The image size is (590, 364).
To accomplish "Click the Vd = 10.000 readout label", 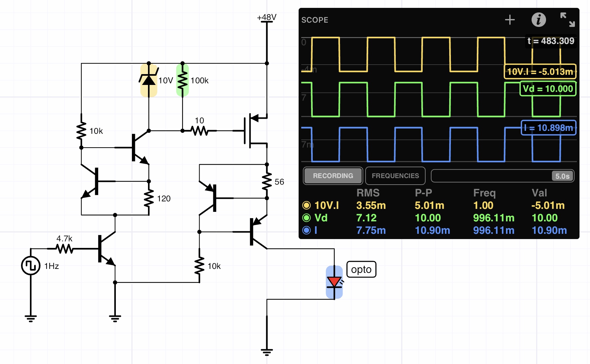I will coord(548,89).
